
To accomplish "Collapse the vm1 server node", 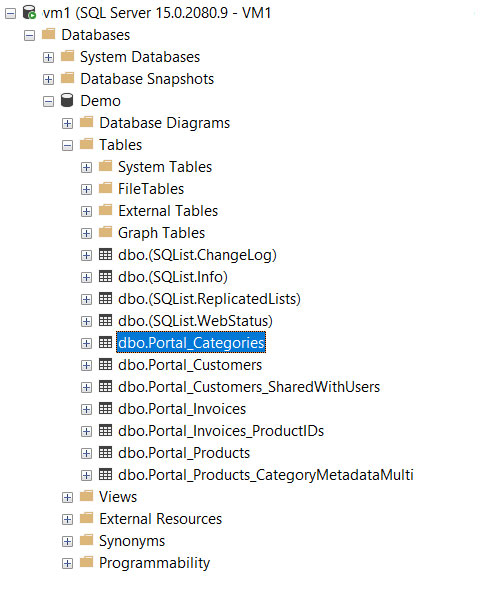I will (x=10, y=14).
